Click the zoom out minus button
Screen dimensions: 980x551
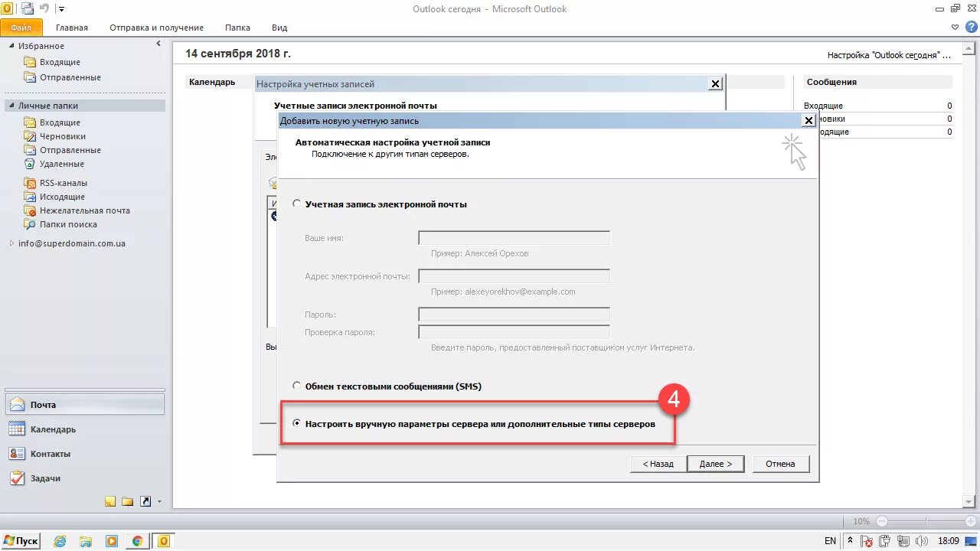coord(881,521)
